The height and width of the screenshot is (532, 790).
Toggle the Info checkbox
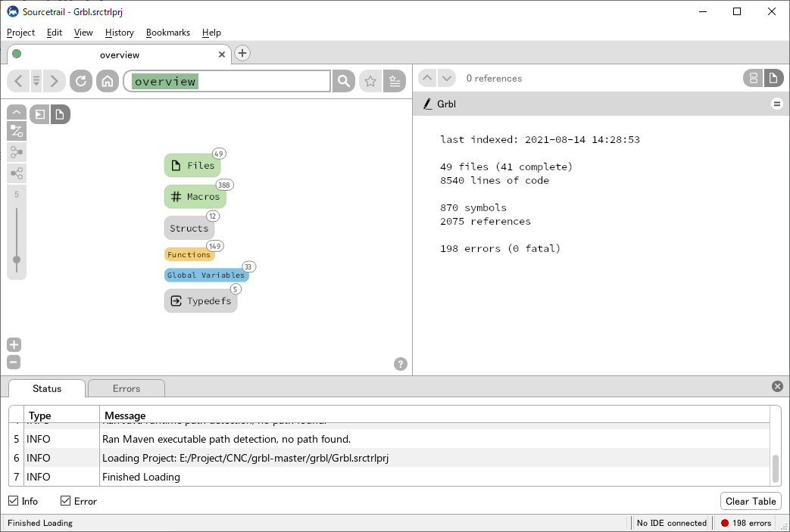click(14, 501)
